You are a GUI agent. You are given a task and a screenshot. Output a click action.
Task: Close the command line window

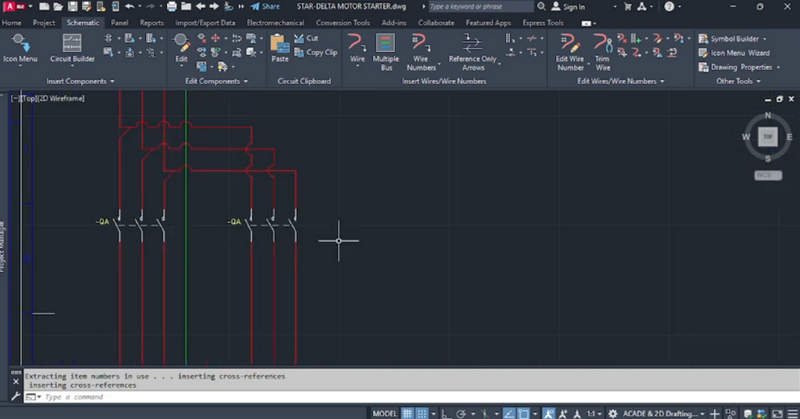point(16,382)
